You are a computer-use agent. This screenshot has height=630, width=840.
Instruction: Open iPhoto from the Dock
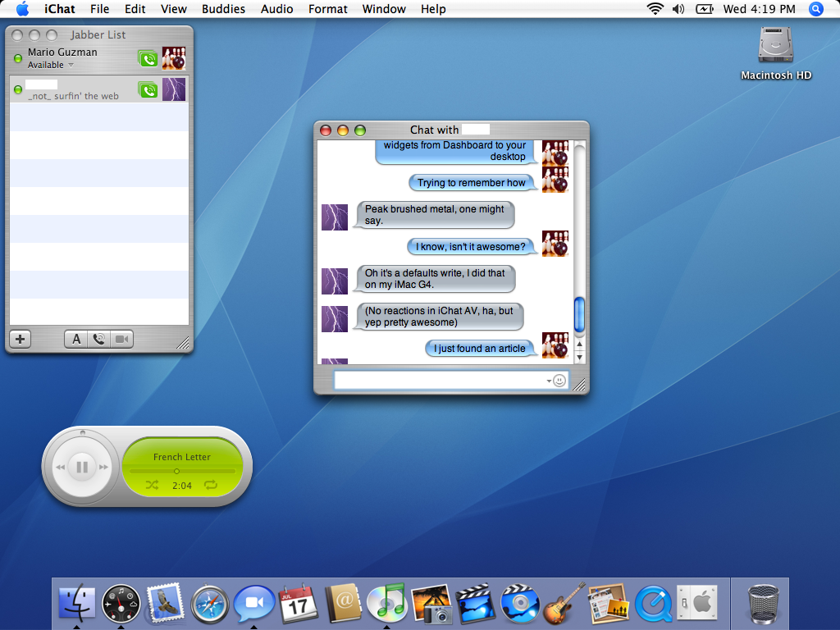click(x=431, y=604)
